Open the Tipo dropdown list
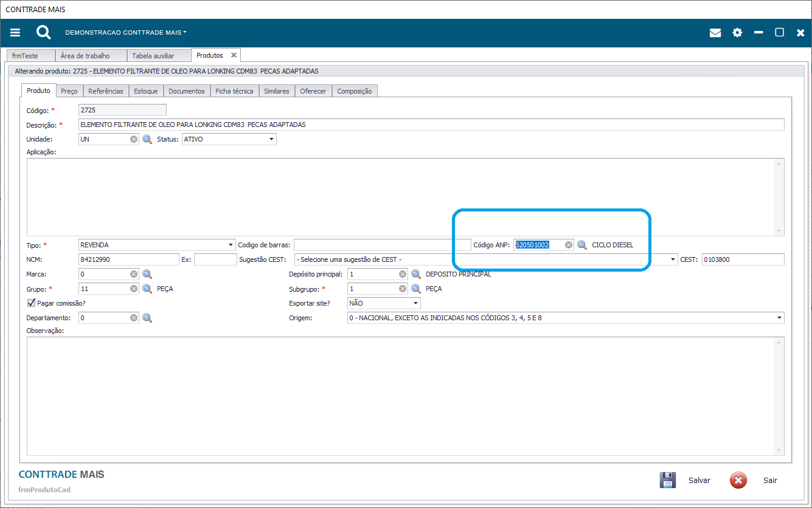Image resolution: width=812 pixels, height=508 pixels. click(x=231, y=245)
